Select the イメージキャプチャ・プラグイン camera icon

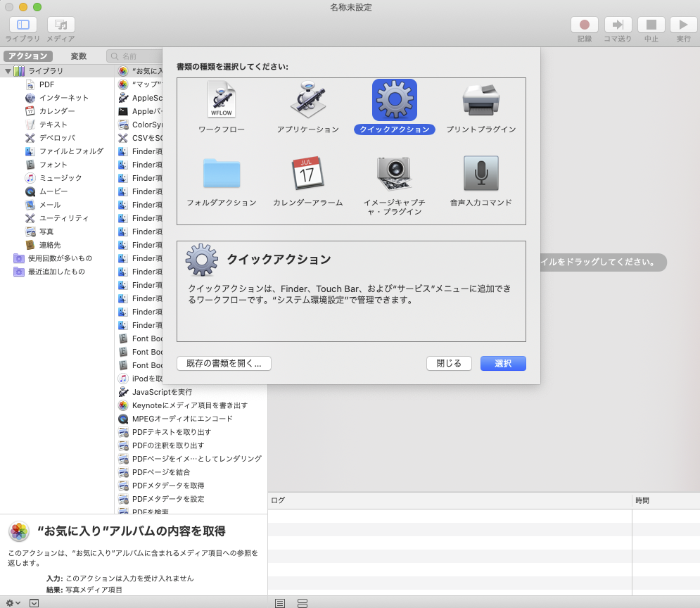[x=394, y=173]
